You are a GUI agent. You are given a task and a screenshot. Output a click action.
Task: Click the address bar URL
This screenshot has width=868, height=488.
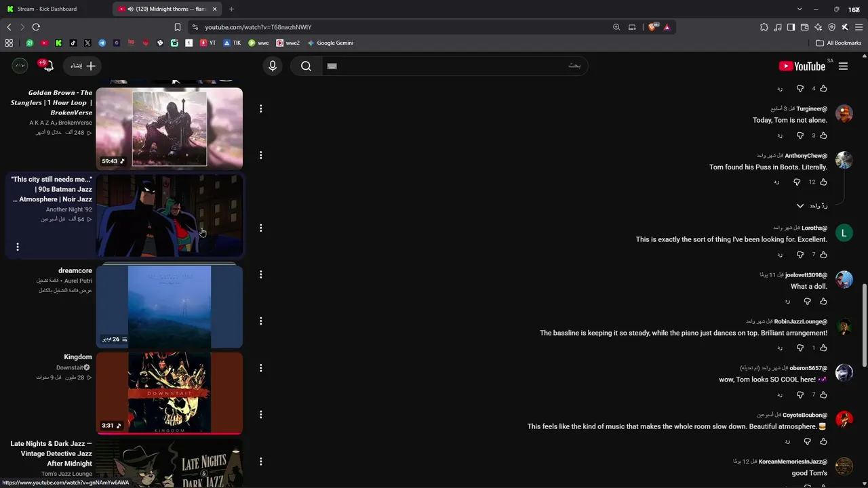click(x=258, y=27)
